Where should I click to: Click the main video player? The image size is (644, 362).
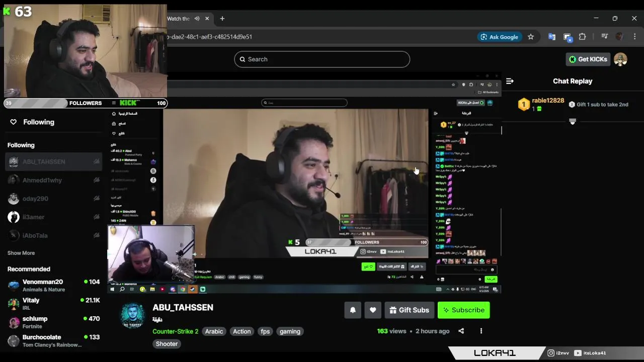point(304,184)
